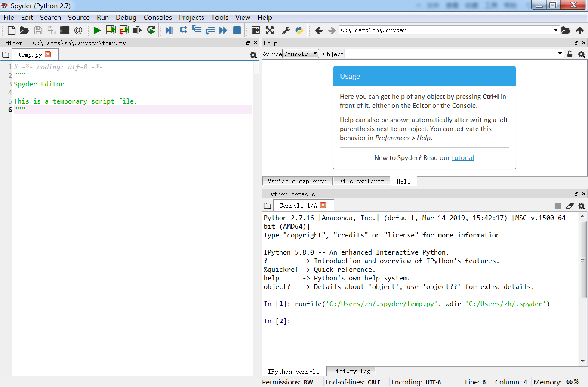Browse tabs in the editor pane
The height and width of the screenshot is (387, 588).
pos(6,55)
